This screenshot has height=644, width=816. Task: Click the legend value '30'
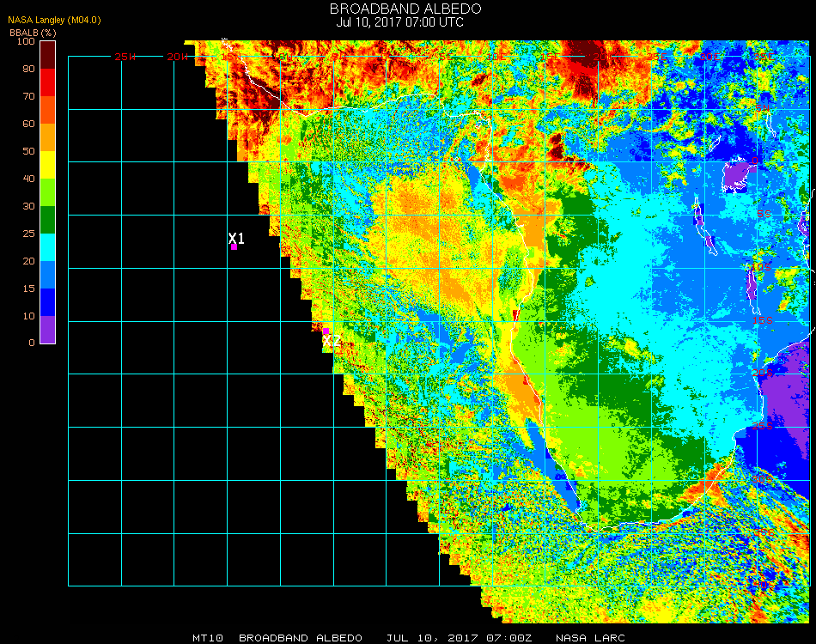28,207
